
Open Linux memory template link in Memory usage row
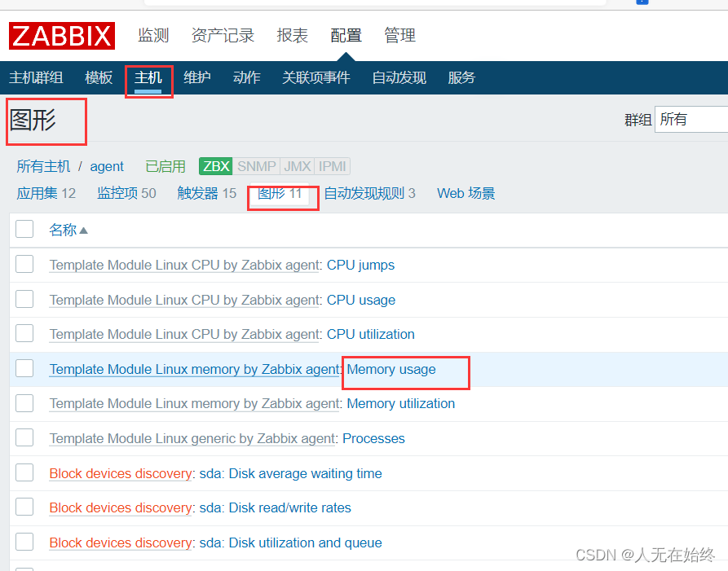click(195, 369)
